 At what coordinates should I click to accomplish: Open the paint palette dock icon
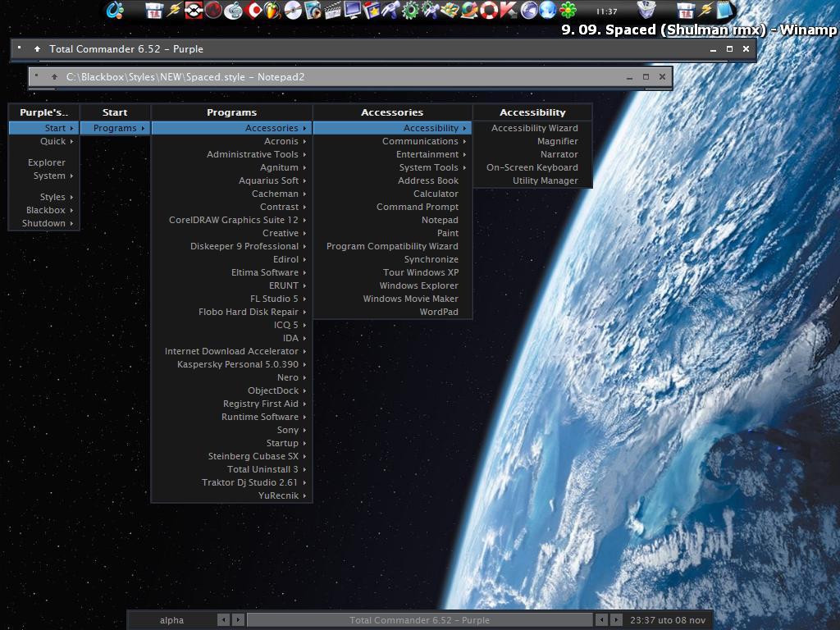[450, 10]
